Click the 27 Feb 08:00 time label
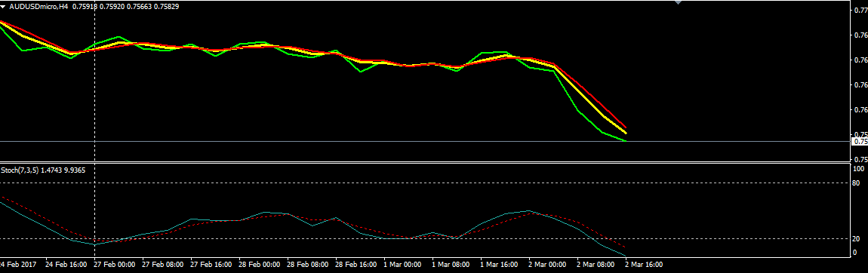 click(x=163, y=264)
